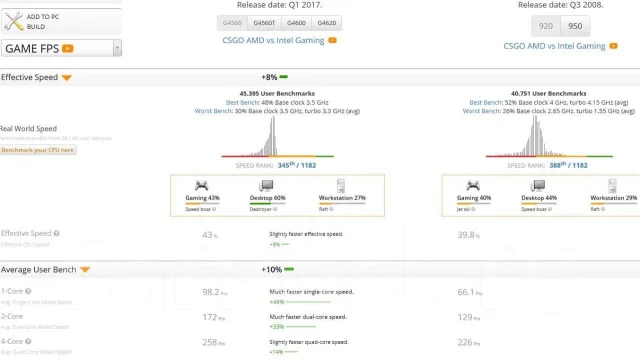Click the Workstation 27% tower icon
Image resolution: width=640 pixels, height=361 pixels.
[341, 186]
